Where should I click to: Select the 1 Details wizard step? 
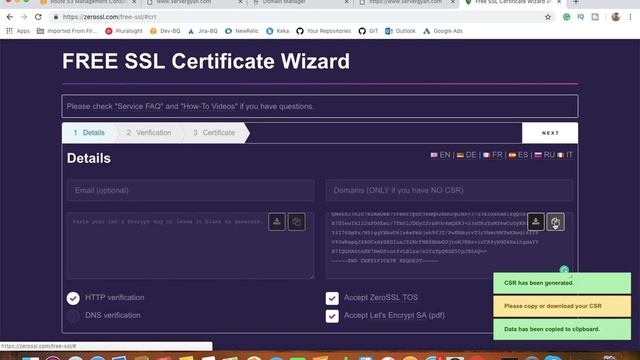(x=89, y=133)
